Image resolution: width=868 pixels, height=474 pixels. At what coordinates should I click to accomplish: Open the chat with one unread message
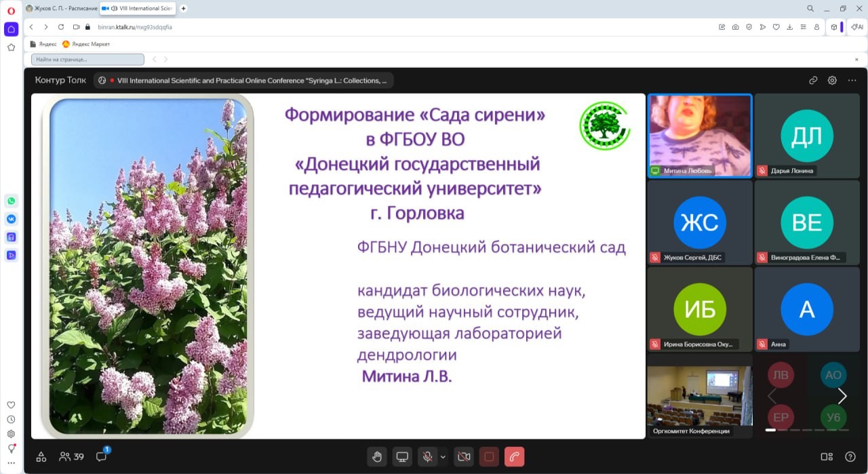coord(102,457)
